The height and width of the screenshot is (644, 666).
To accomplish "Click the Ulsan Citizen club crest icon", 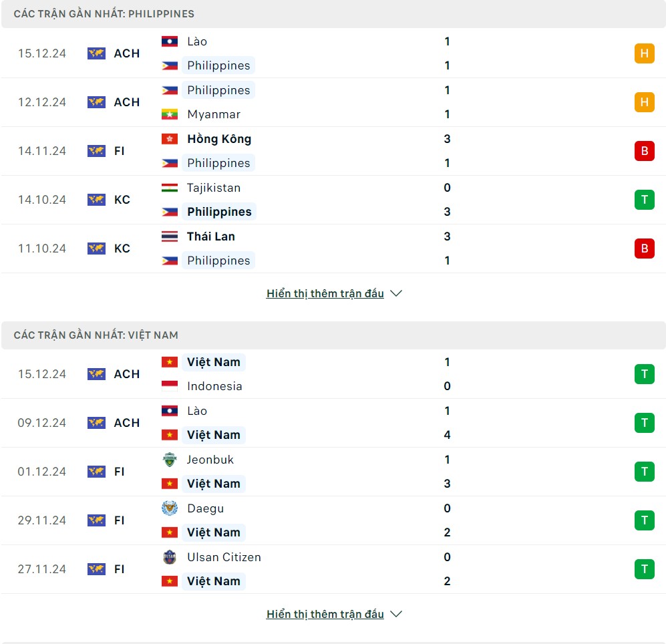I will tap(170, 557).
